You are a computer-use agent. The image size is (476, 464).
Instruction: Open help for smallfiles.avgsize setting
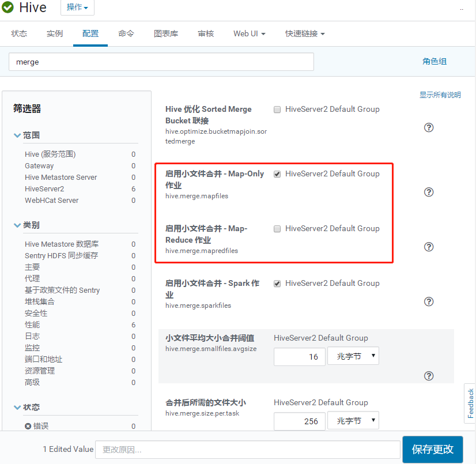point(428,376)
